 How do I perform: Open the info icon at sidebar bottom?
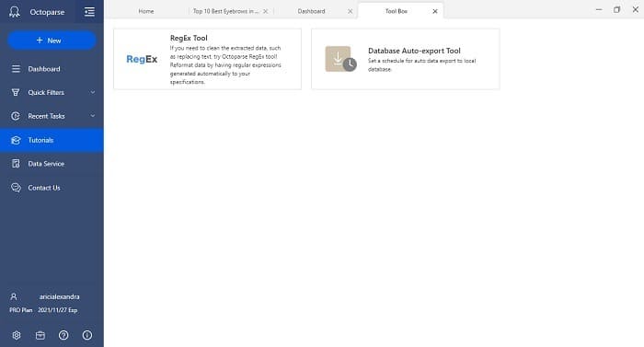87,335
